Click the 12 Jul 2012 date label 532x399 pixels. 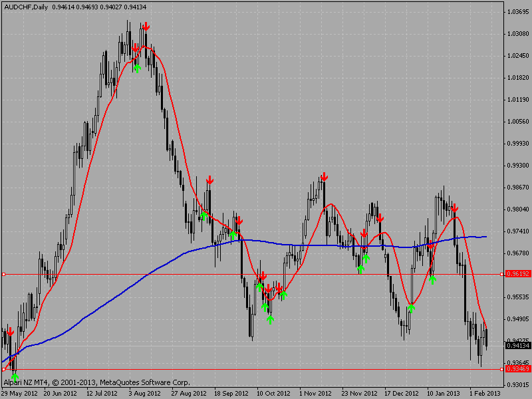[102, 394]
